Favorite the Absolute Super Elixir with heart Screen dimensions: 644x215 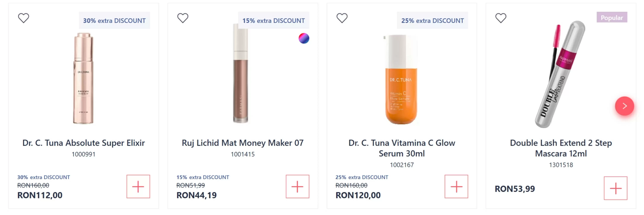24,18
